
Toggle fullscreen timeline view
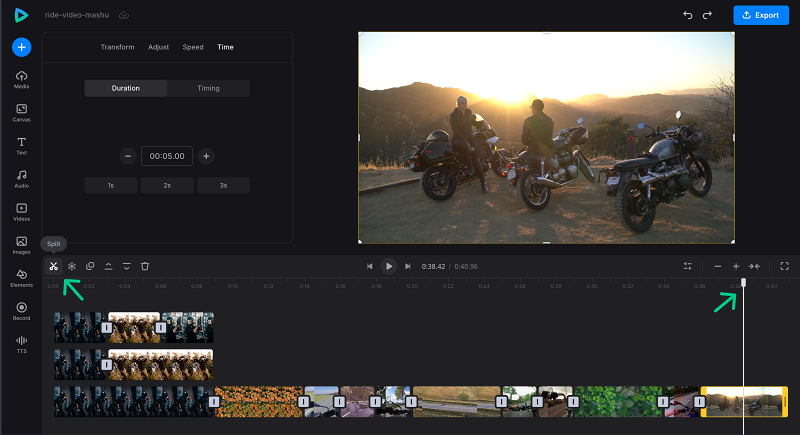[785, 266]
